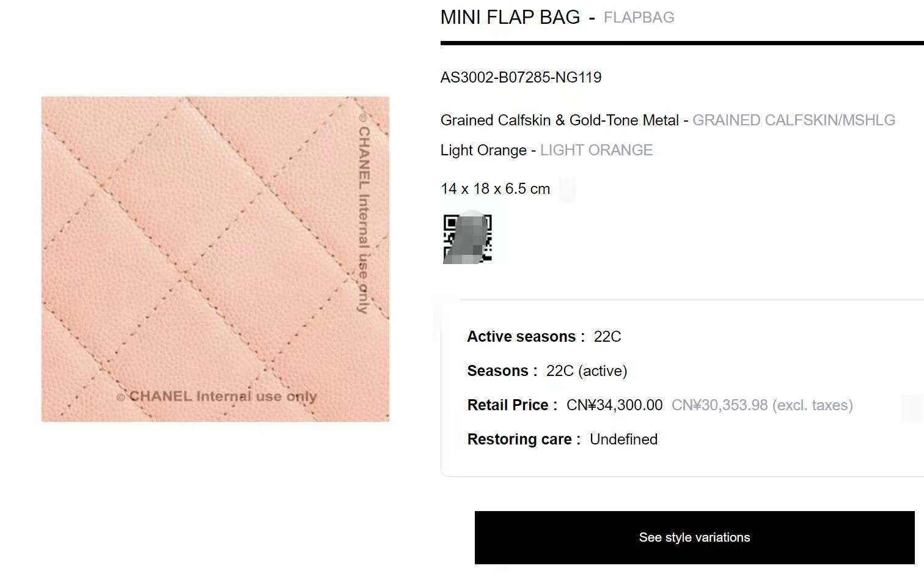
Task: Click Grained Calfskin & Gold-Tone Metal text
Action: coord(560,120)
